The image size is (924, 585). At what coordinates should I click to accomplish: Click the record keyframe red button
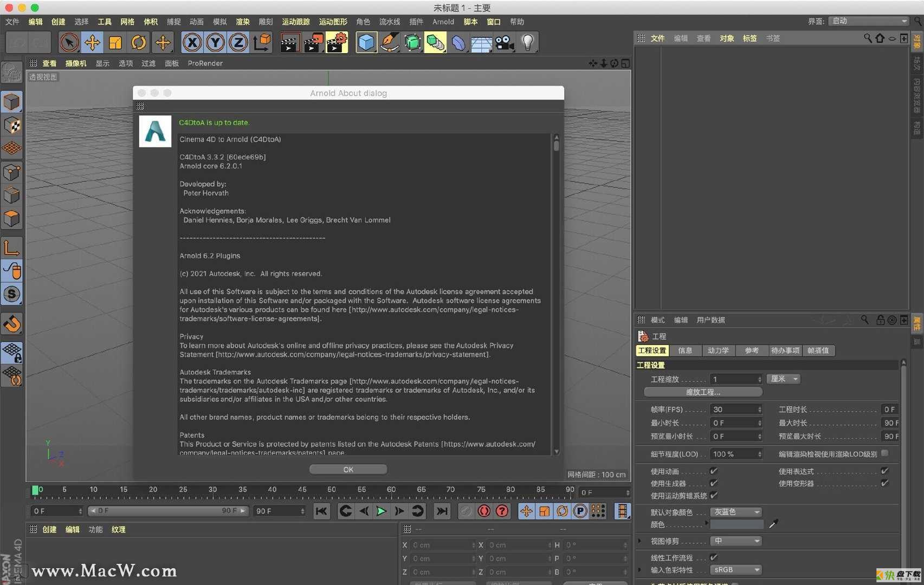(x=484, y=511)
